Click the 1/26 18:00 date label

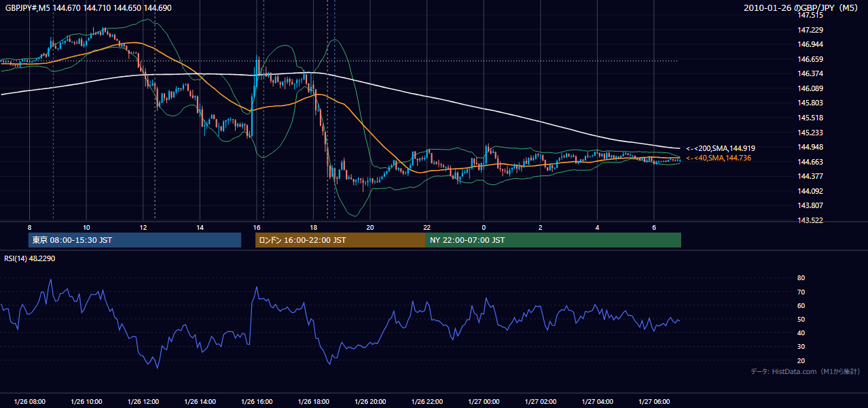click(x=313, y=402)
